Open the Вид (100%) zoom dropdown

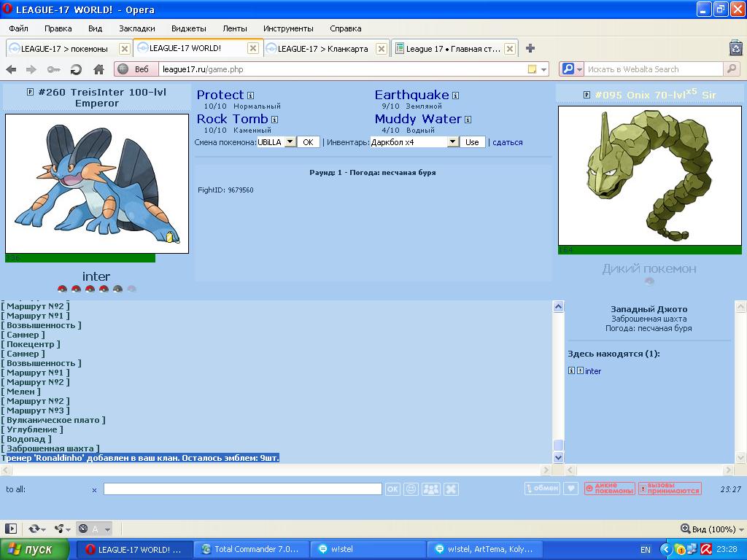click(712, 529)
